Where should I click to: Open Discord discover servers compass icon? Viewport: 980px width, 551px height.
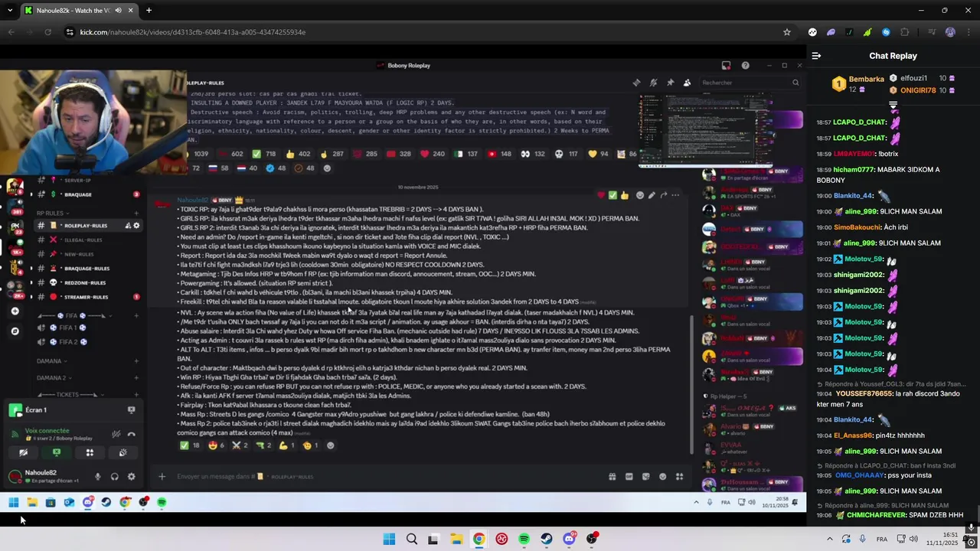point(15,331)
